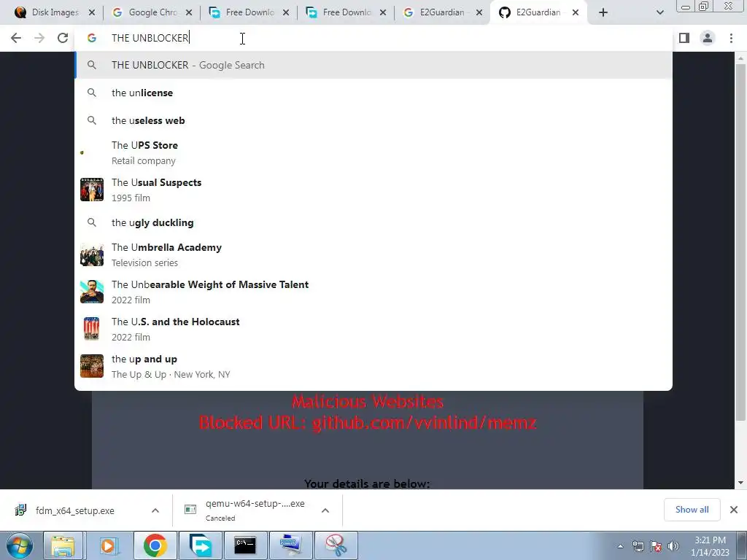
Task: Select The UPS Store suggestion
Action: [x=373, y=152]
